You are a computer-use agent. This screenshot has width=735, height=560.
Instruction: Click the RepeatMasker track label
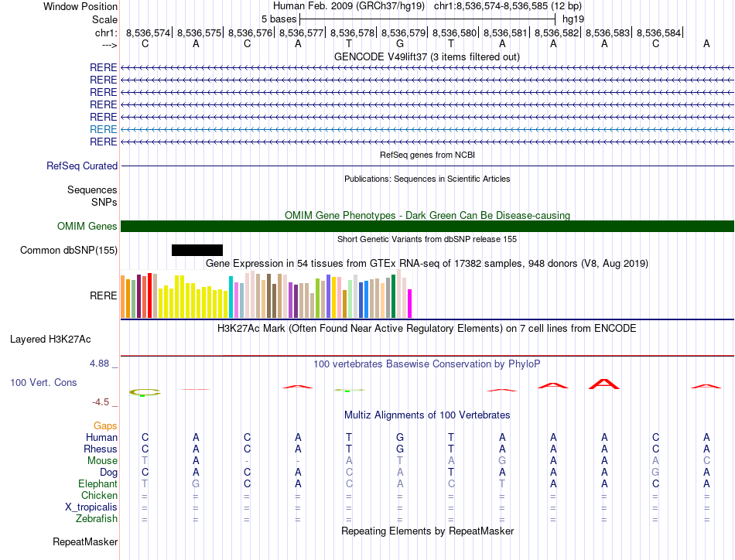tap(85, 541)
